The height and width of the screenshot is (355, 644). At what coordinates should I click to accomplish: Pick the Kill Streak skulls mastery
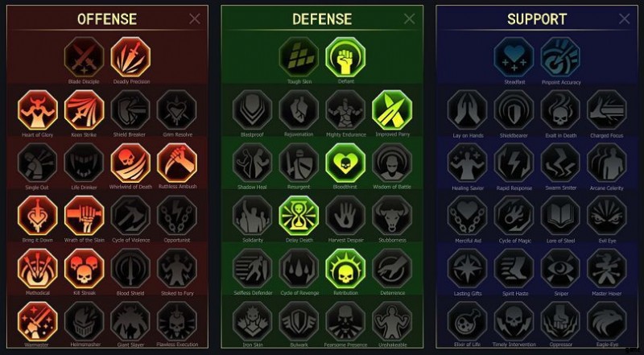click(85, 269)
